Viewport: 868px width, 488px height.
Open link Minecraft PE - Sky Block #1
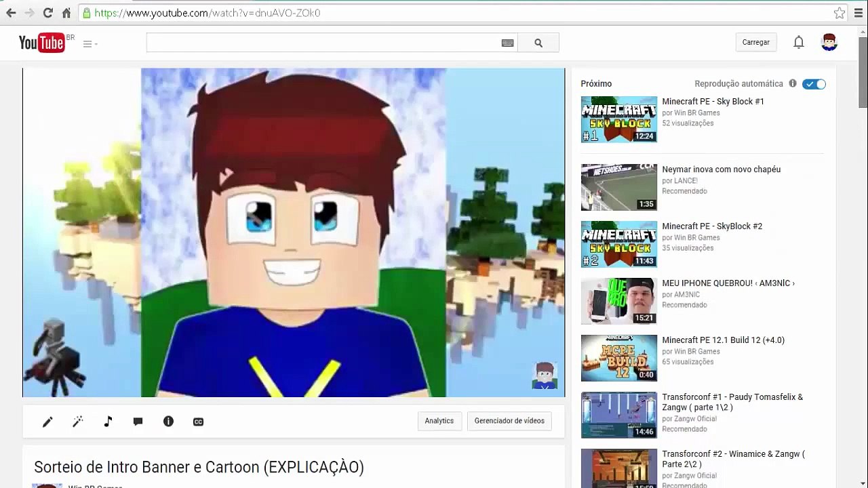pyautogui.click(x=713, y=102)
